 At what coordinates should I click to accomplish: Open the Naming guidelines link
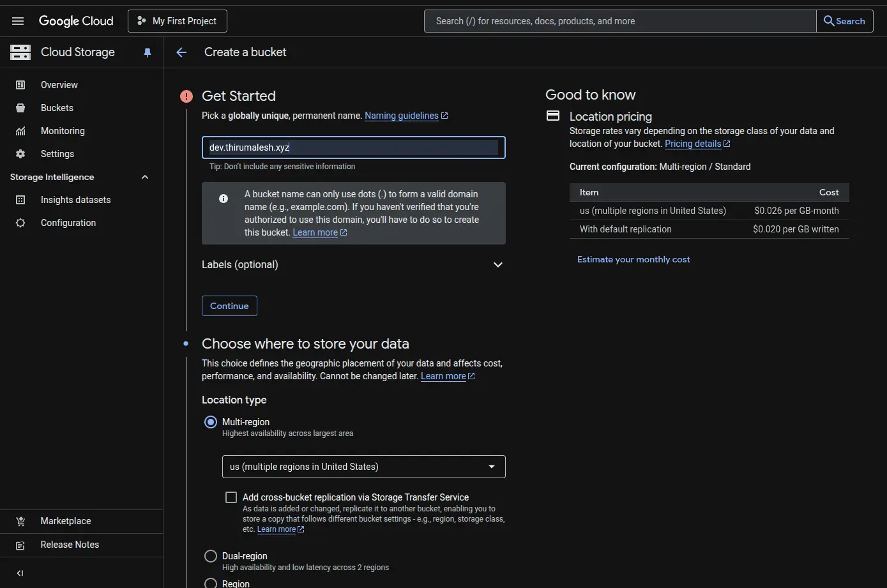[x=402, y=116]
